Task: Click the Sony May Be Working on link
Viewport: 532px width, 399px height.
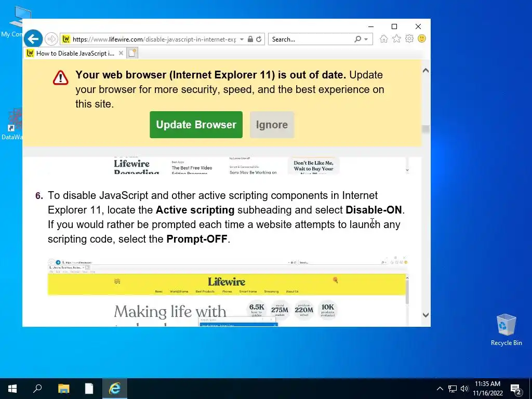Action: [253, 172]
